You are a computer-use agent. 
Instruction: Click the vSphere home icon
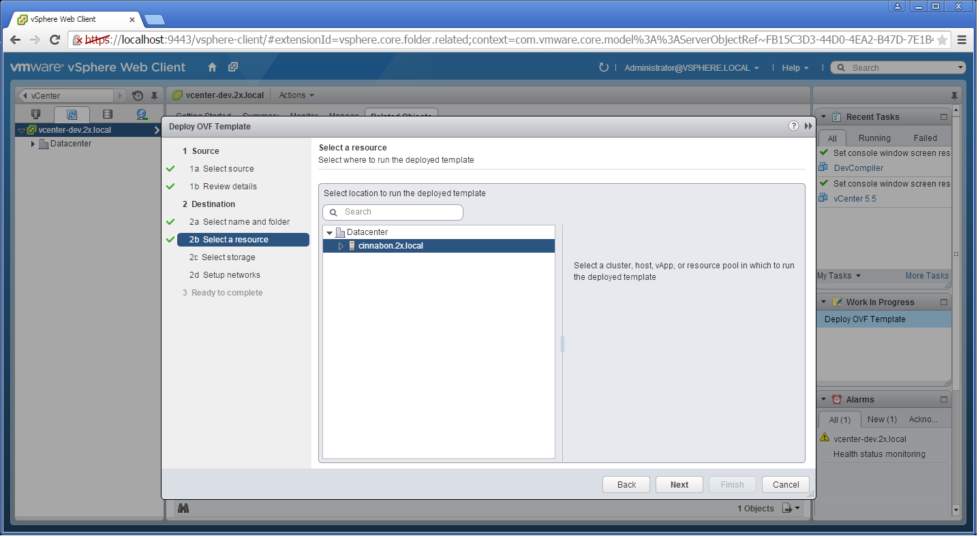click(x=212, y=67)
